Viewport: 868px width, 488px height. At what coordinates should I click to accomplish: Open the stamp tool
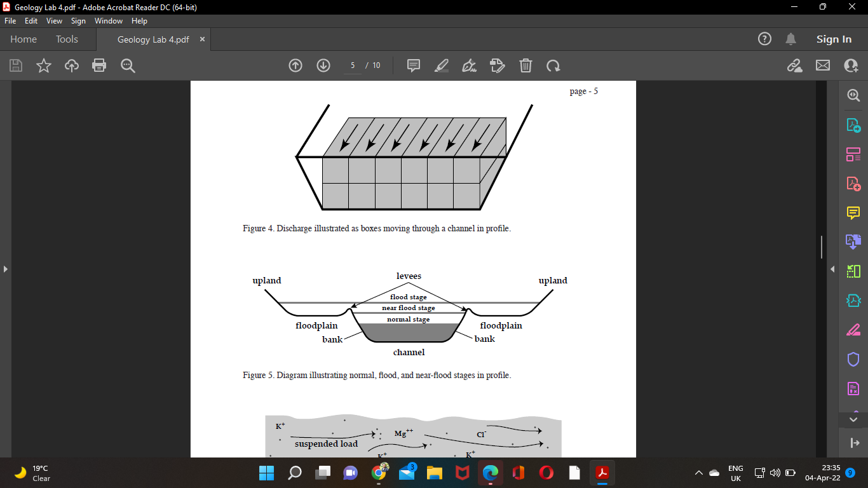(498, 65)
